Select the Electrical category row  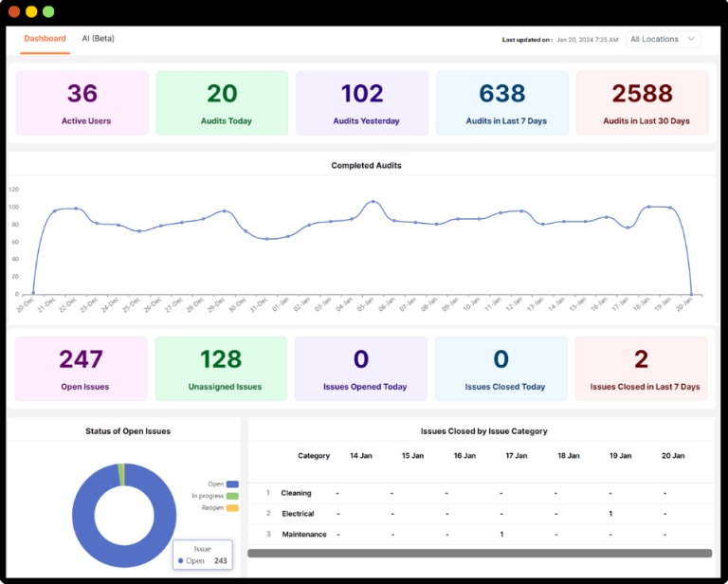tap(480, 514)
